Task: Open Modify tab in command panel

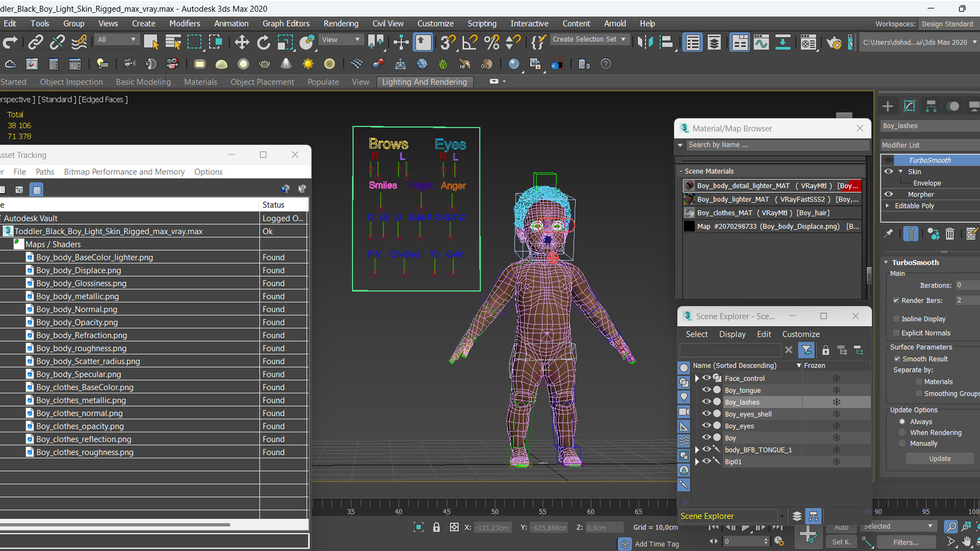Action: click(910, 106)
